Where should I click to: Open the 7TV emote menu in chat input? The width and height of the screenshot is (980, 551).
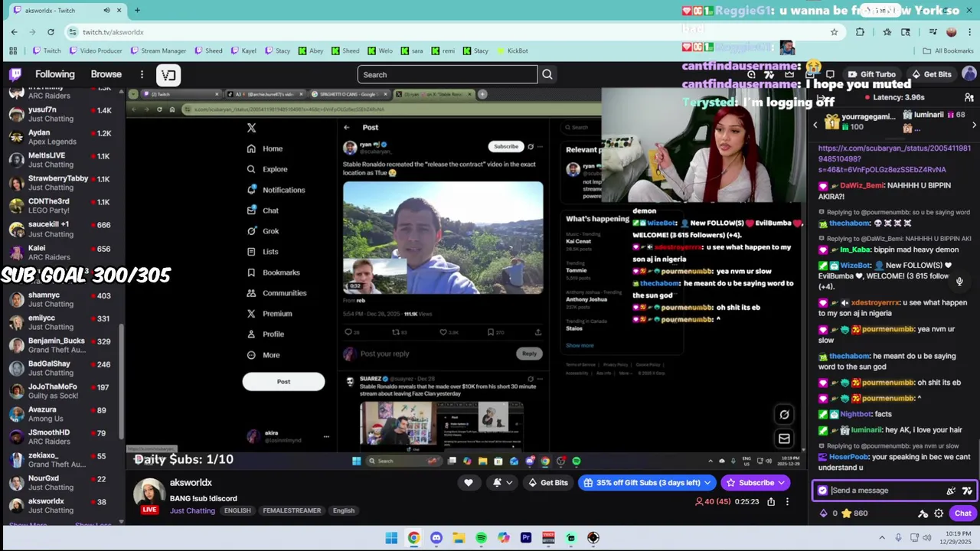(x=967, y=491)
